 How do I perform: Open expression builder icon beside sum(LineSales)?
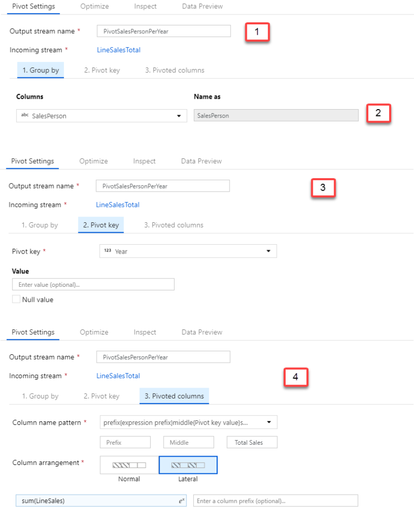point(182,501)
